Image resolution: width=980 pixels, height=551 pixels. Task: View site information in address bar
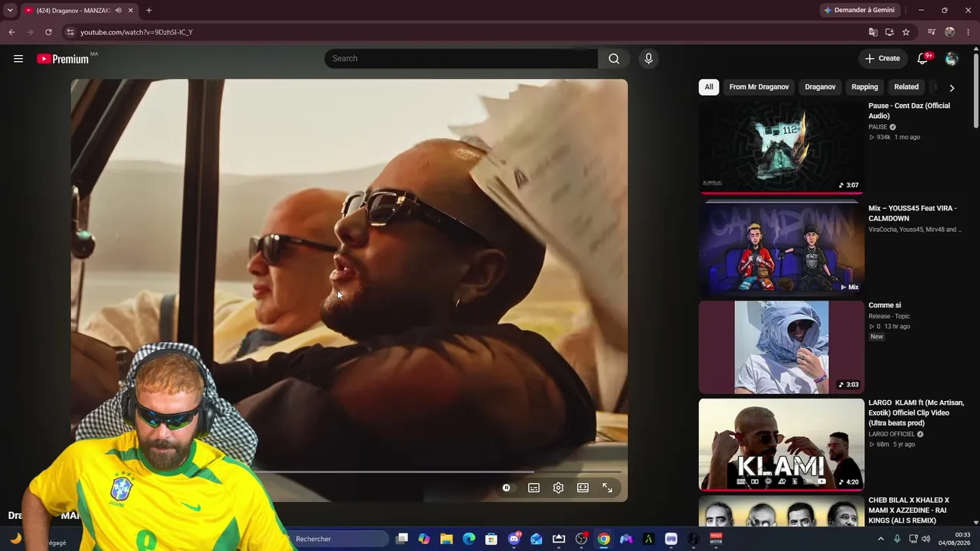[x=70, y=32]
